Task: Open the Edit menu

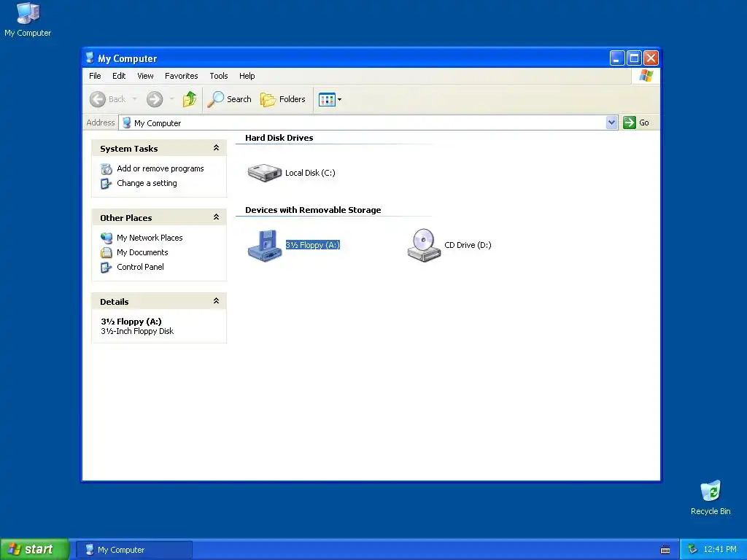Action: (x=119, y=76)
